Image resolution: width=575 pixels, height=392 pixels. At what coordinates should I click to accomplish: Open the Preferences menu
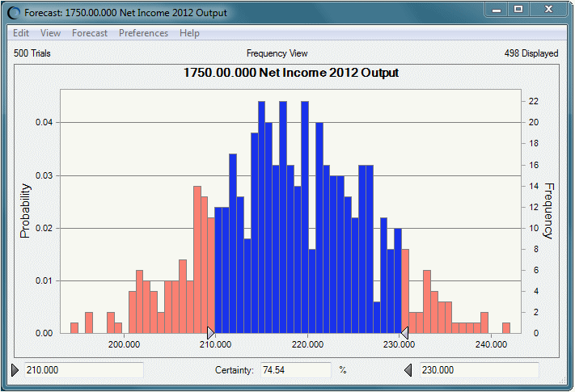pyautogui.click(x=143, y=33)
